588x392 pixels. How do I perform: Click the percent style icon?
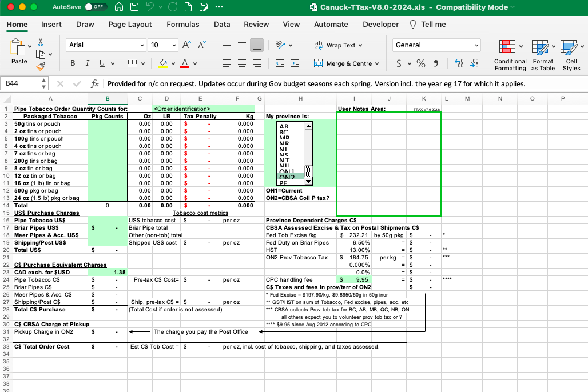click(420, 63)
